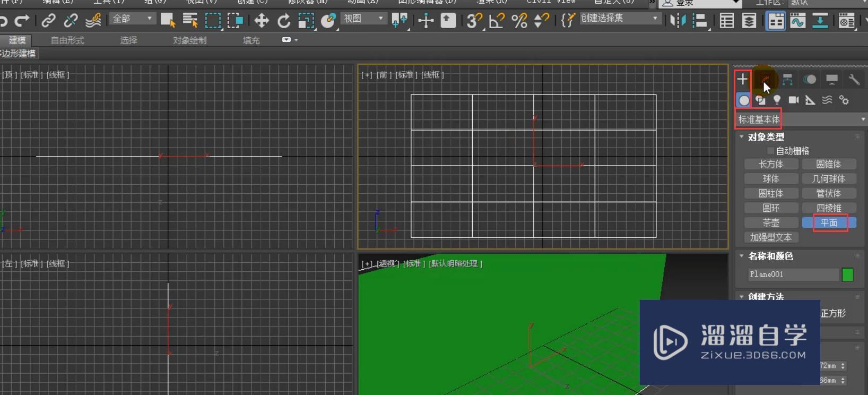This screenshot has height=395, width=868.
Task: Click the Unlink Selection icon
Action: click(x=71, y=21)
